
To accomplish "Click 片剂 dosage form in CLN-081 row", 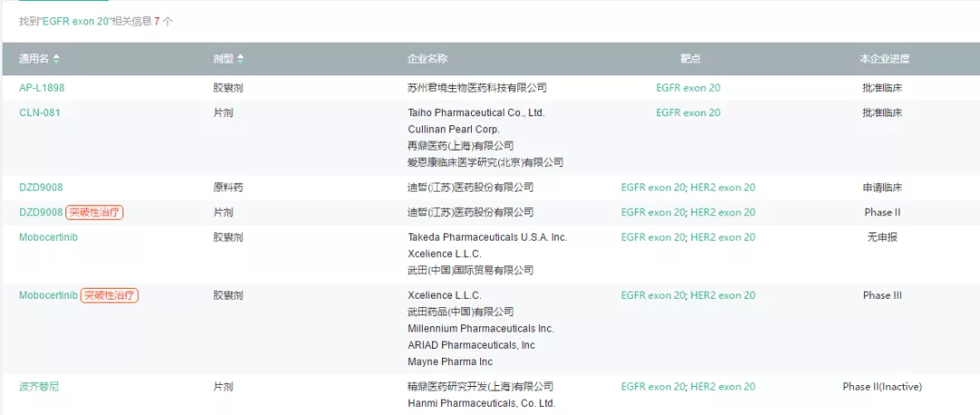I will click(223, 113).
